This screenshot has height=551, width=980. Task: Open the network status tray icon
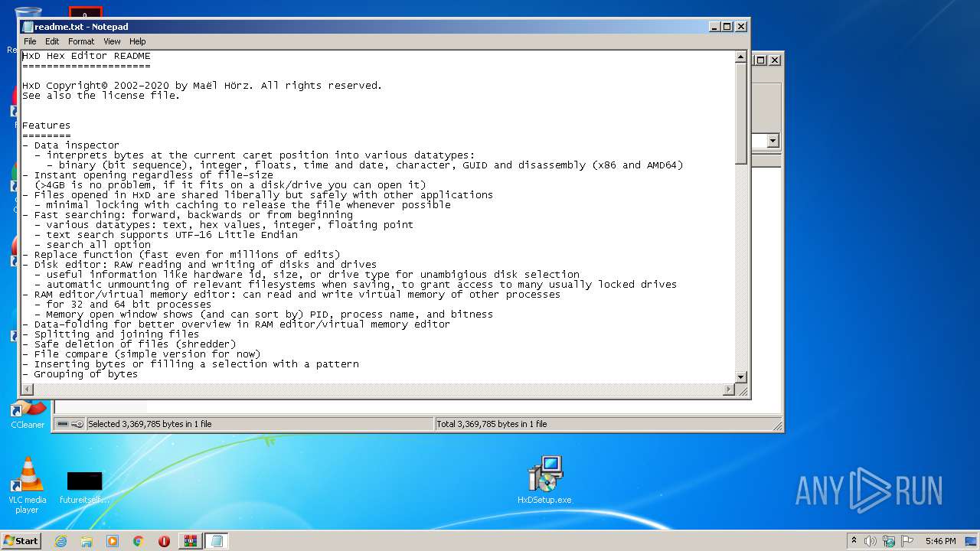pos(889,541)
